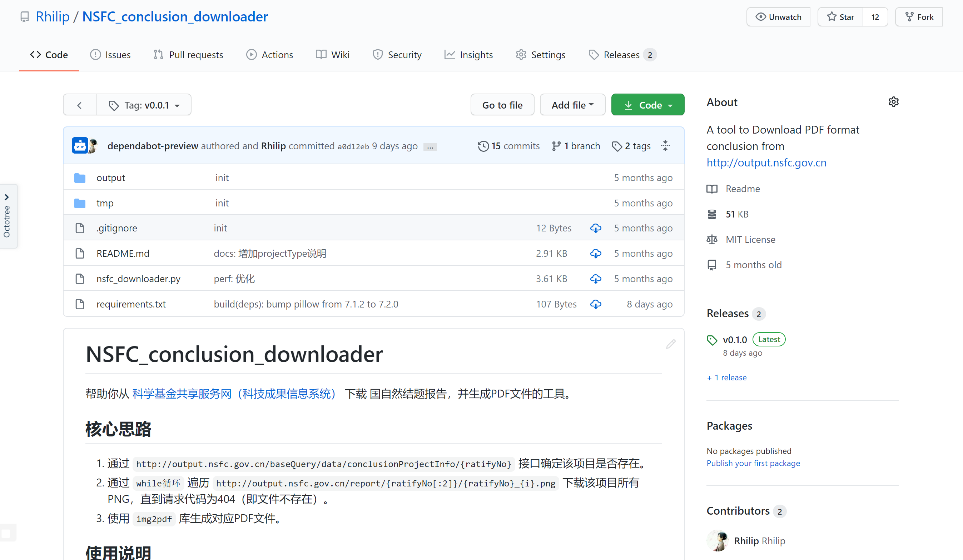Click the .gitignore file icon
Image resolution: width=963 pixels, height=560 pixels.
coord(80,228)
